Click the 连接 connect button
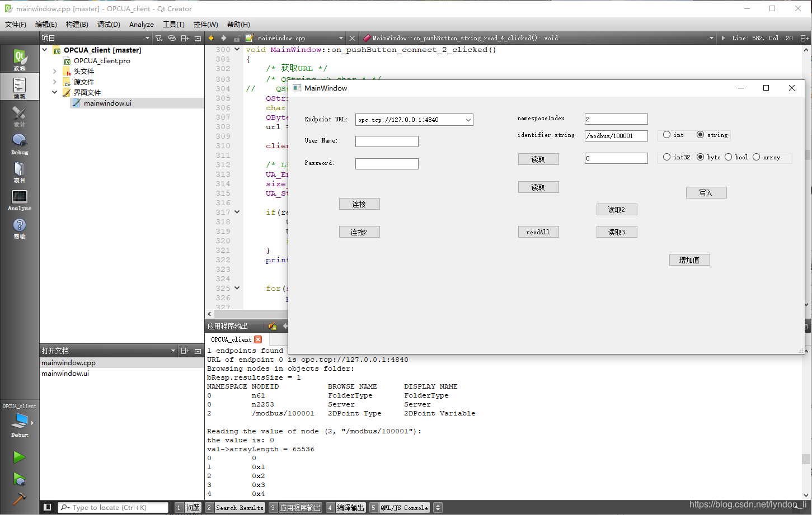This screenshot has width=812, height=515. [x=359, y=204]
